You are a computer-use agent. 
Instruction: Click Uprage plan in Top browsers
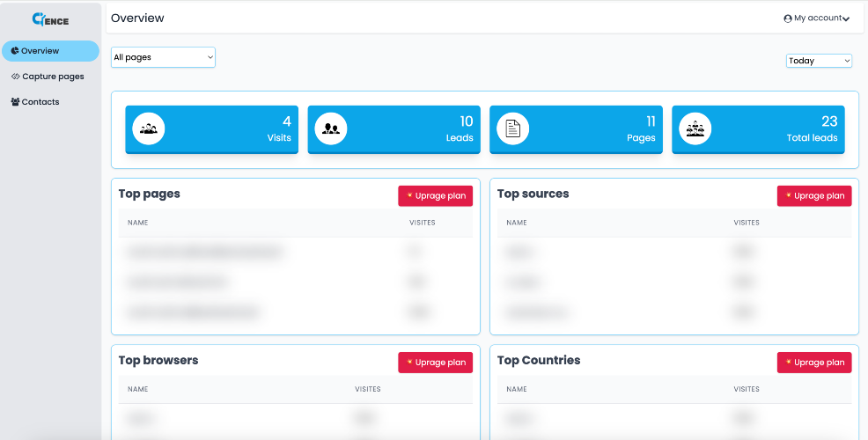coord(435,363)
